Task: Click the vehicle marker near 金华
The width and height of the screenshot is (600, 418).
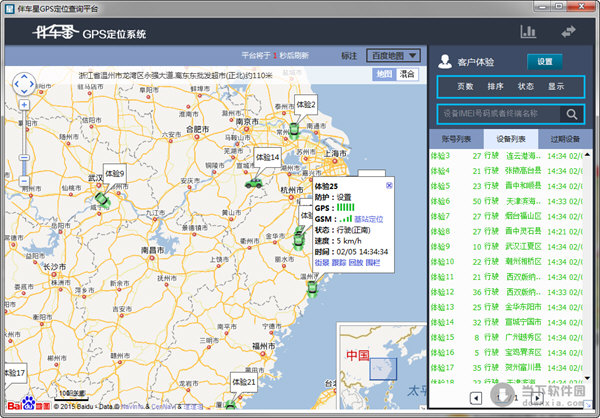Action: [298, 239]
